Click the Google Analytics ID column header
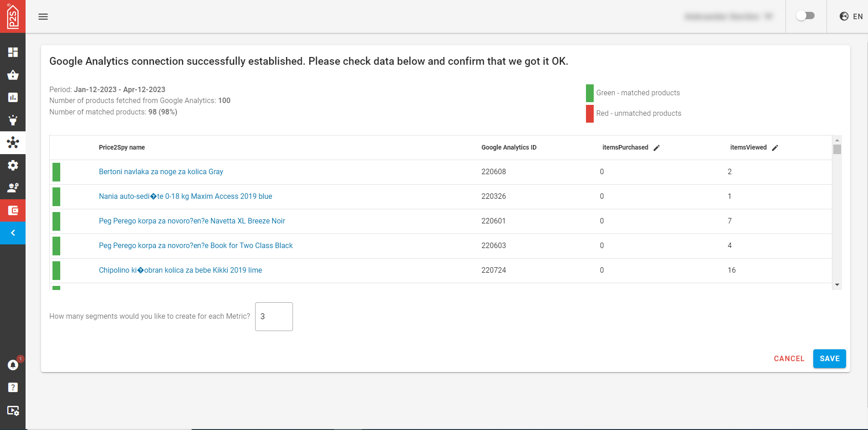The width and height of the screenshot is (868, 430). pyautogui.click(x=509, y=147)
